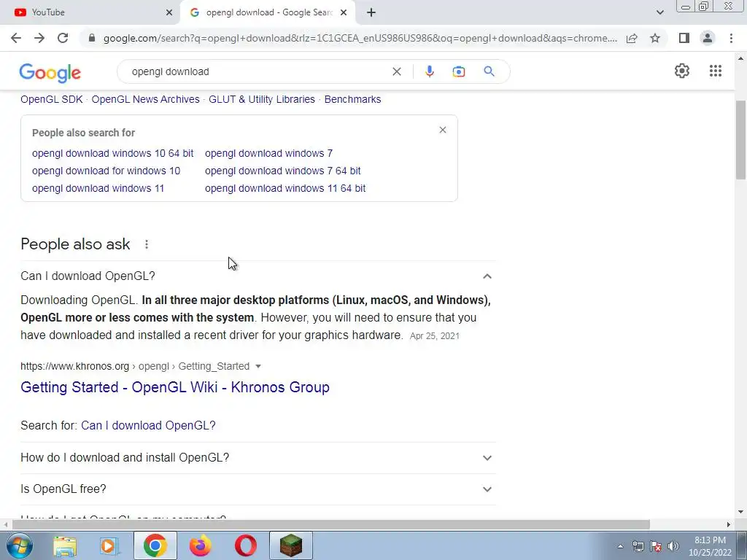
Task: Switch to Chrome taskbar button
Action: [155, 545]
